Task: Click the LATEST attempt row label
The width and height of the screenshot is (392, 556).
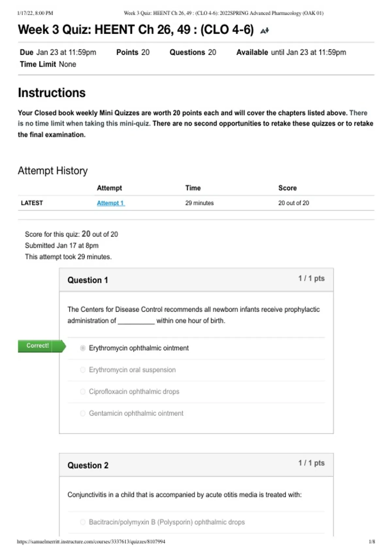Action: click(32, 203)
